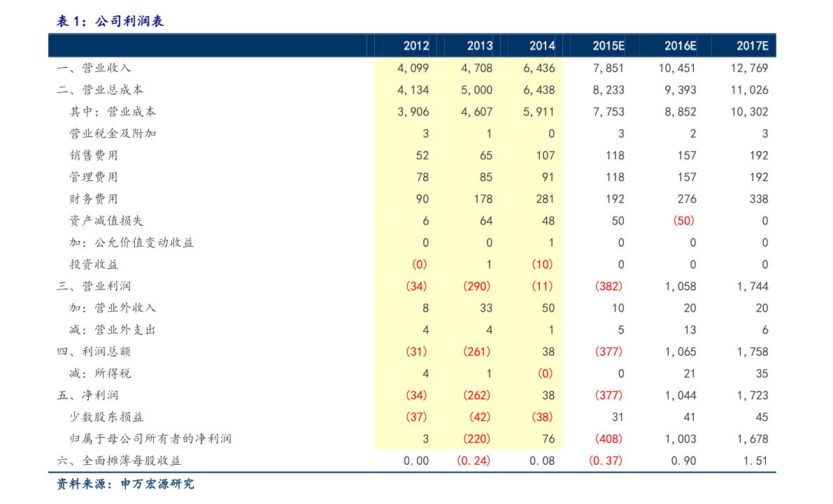Click the row label '二、营业总成本'
The image size is (833, 504).
click(x=100, y=89)
